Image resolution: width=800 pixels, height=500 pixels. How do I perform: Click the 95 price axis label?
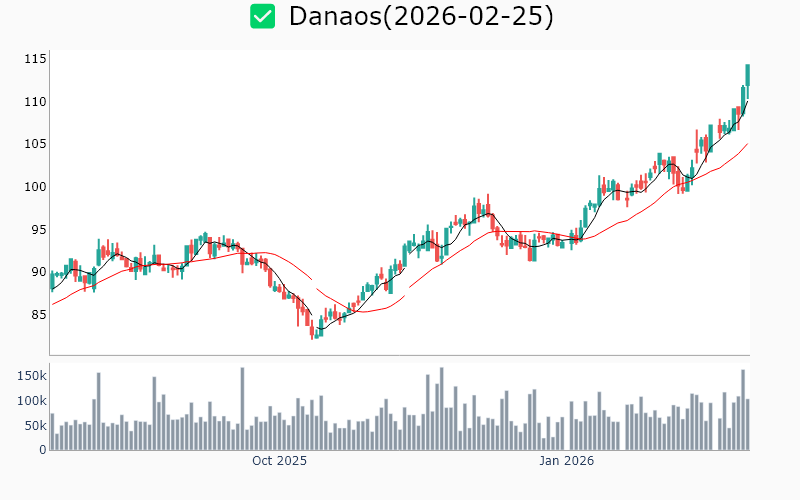tap(39, 230)
